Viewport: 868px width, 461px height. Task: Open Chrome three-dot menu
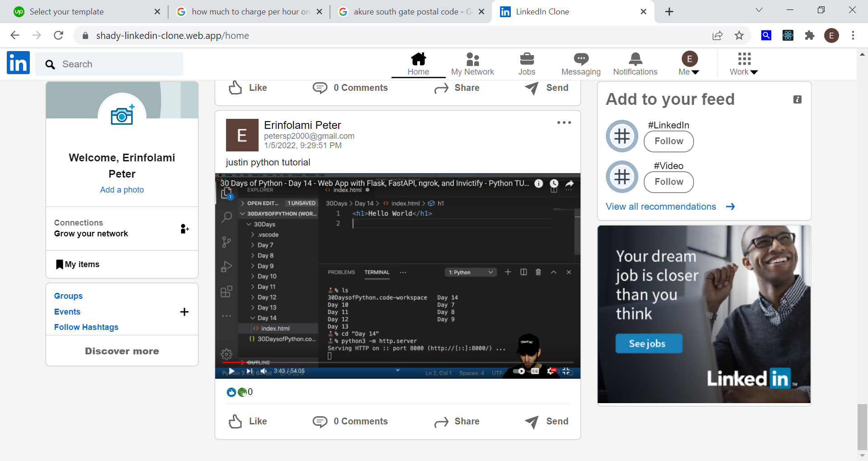[853, 35]
